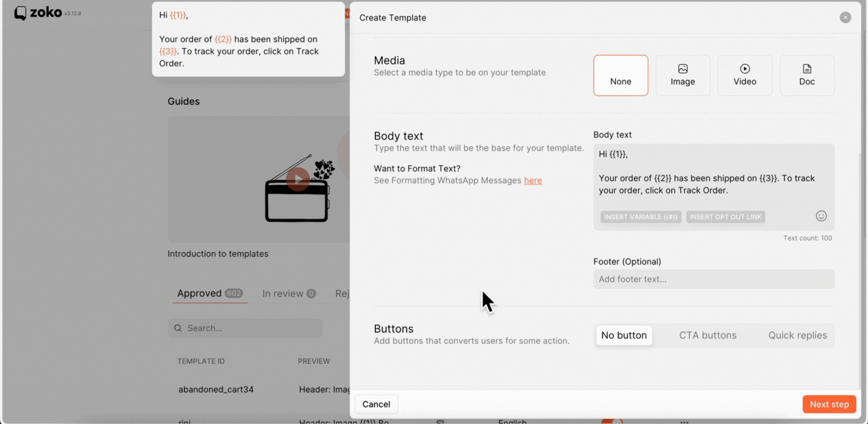
Task: Select the Doc media type
Action: [x=807, y=76]
